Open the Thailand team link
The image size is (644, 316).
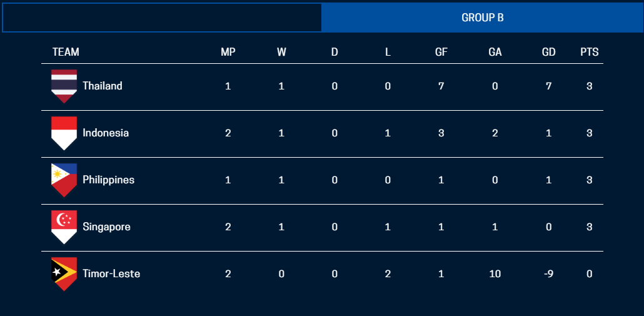pyautogui.click(x=103, y=86)
